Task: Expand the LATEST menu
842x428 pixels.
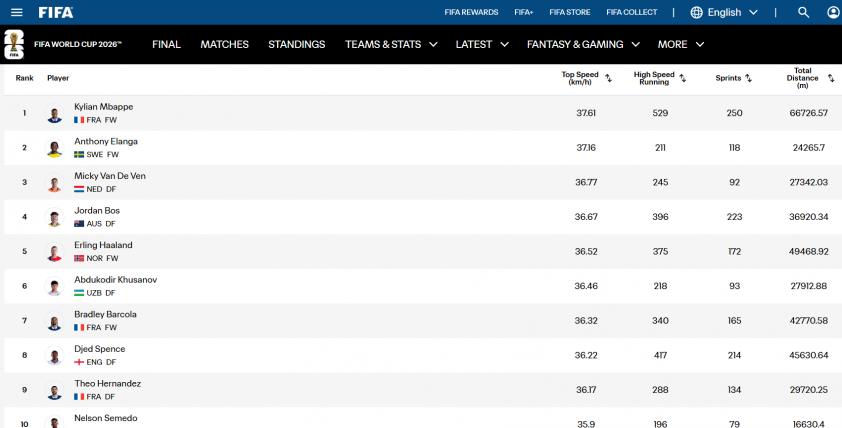Action: pyautogui.click(x=504, y=45)
